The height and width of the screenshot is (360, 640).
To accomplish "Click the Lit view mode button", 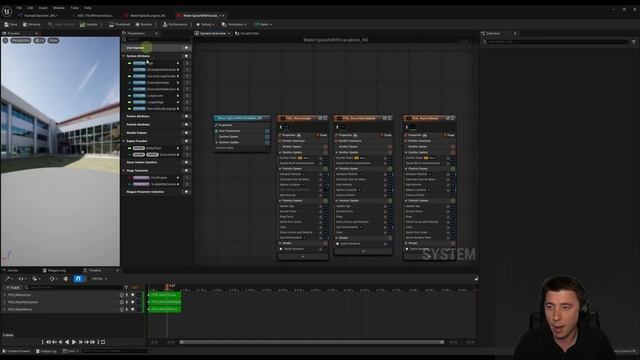I will click(x=40, y=40).
